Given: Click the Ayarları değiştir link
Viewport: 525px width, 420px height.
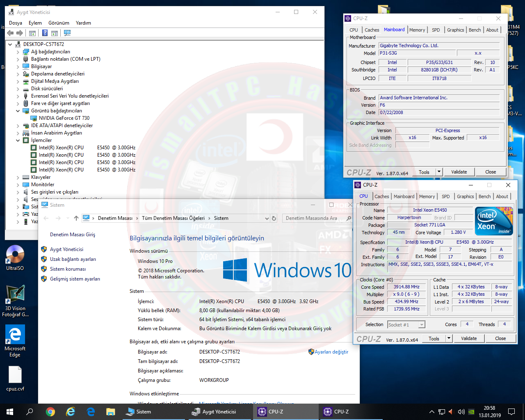Looking at the screenshot, I should point(331,352).
